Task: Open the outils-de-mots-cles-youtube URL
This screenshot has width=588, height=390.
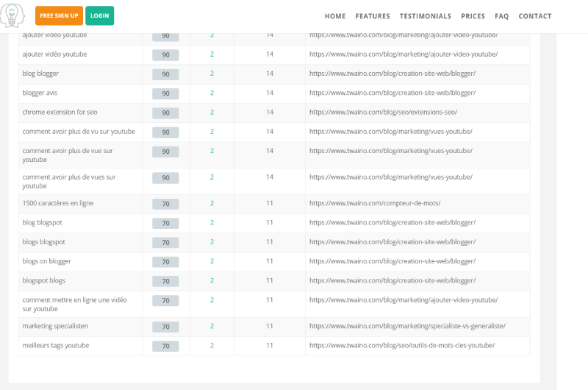Action: [x=402, y=345]
